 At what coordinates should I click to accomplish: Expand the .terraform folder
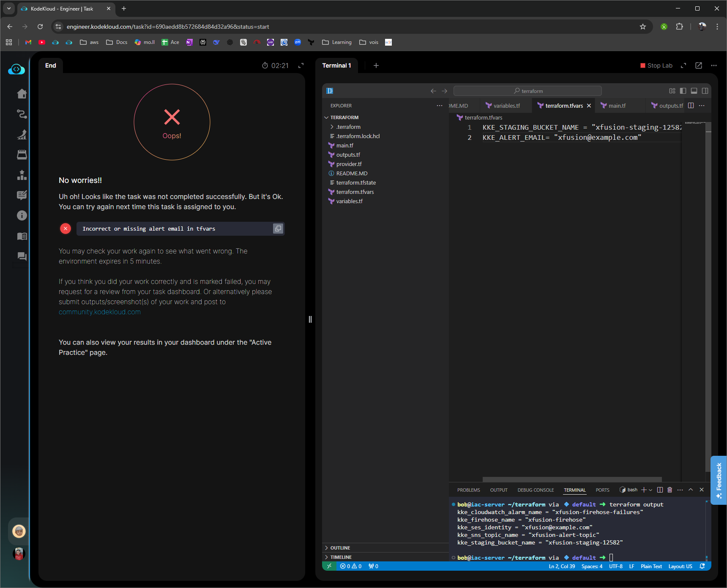click(348, 127)
